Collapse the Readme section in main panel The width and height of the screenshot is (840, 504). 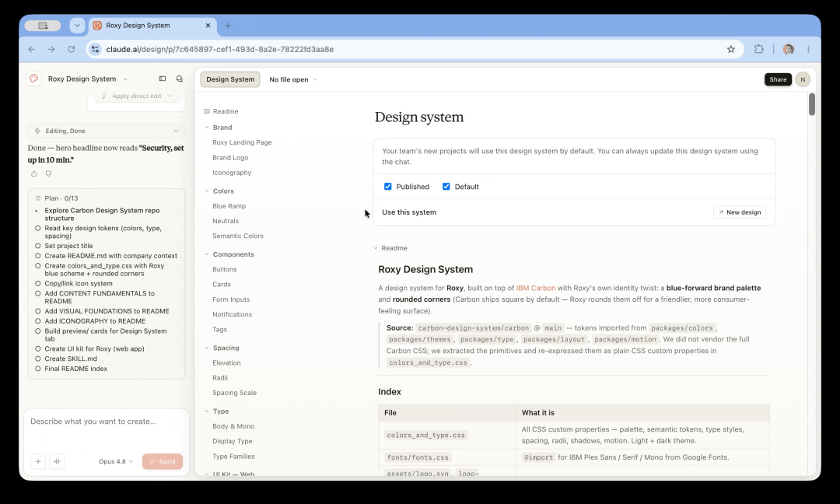pyautogui.click(x=376, y=248)
